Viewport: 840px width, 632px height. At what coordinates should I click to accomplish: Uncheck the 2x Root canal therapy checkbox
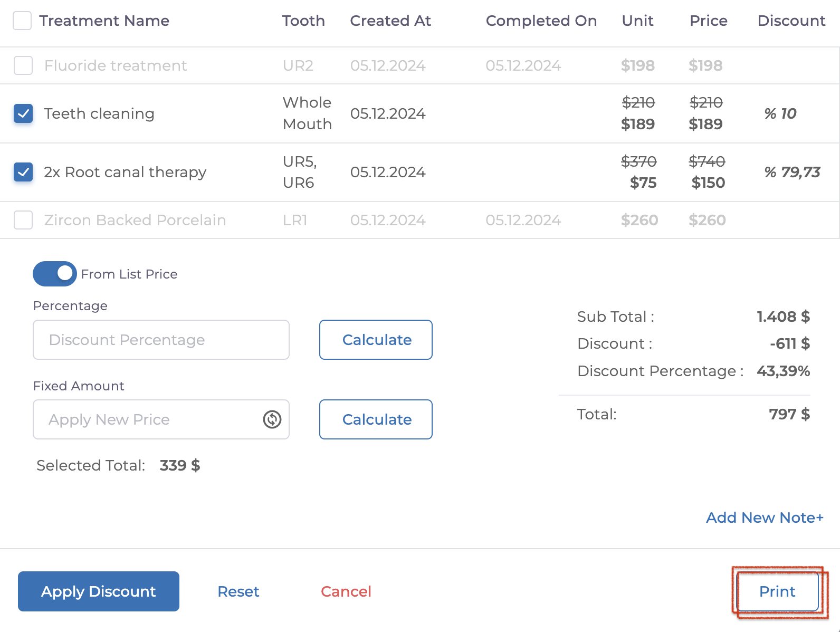click(23, 172)
